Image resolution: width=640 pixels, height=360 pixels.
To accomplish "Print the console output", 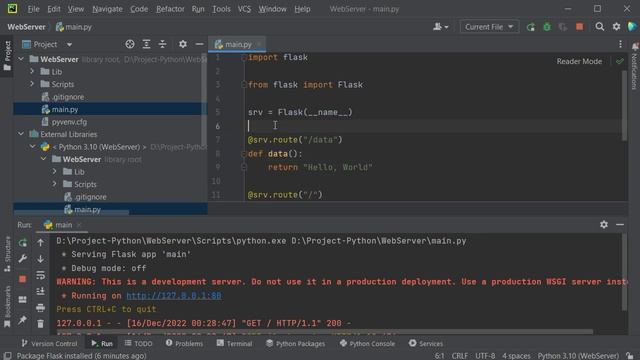I will (40, 307).
